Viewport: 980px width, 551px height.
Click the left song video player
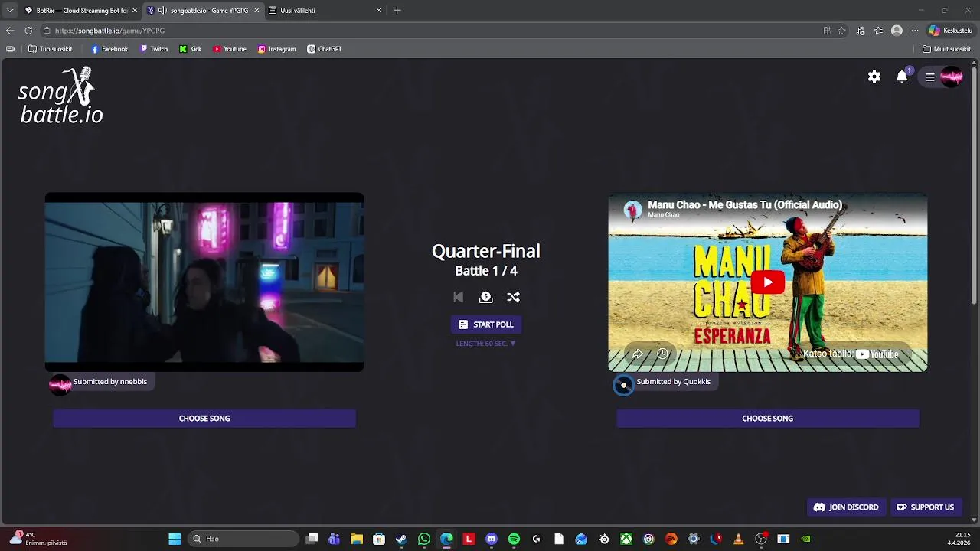(x=204, y=282)
